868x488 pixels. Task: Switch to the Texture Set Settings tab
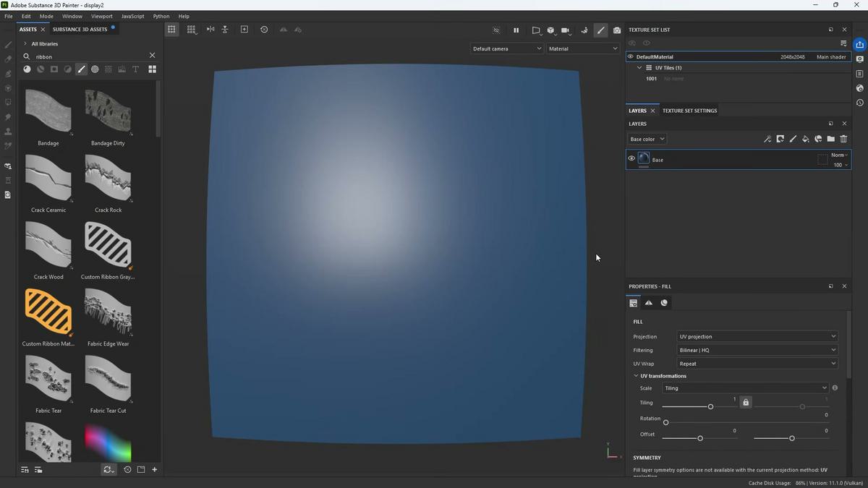pyautogui.click(x=689, y=111)
